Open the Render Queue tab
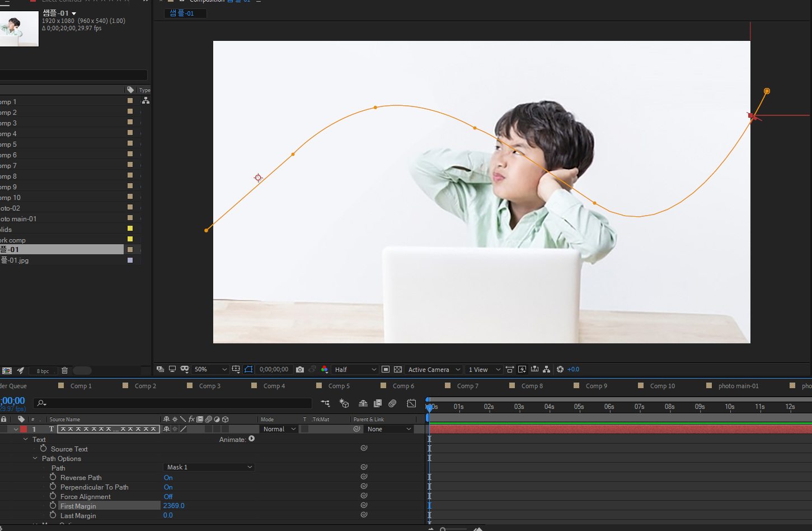The height and width of the screenshot is (531, 812). click(13, 386)
